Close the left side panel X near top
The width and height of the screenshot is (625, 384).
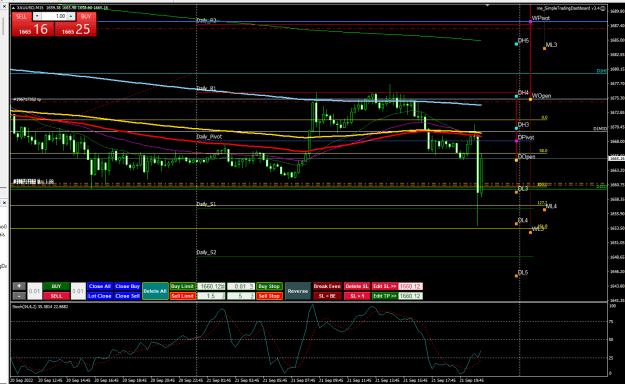[x=4, y=7]
